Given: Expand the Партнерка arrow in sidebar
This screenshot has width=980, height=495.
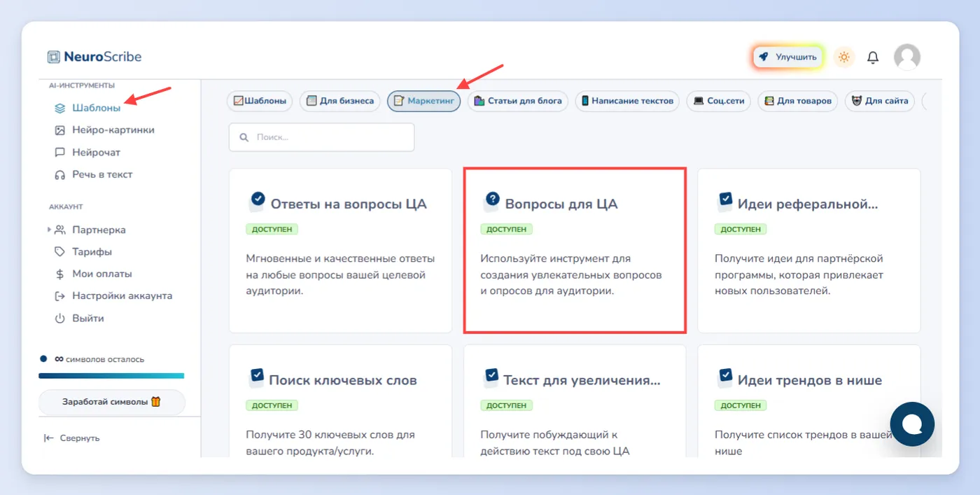Looking at the screenshot, I should pos(49,230).
